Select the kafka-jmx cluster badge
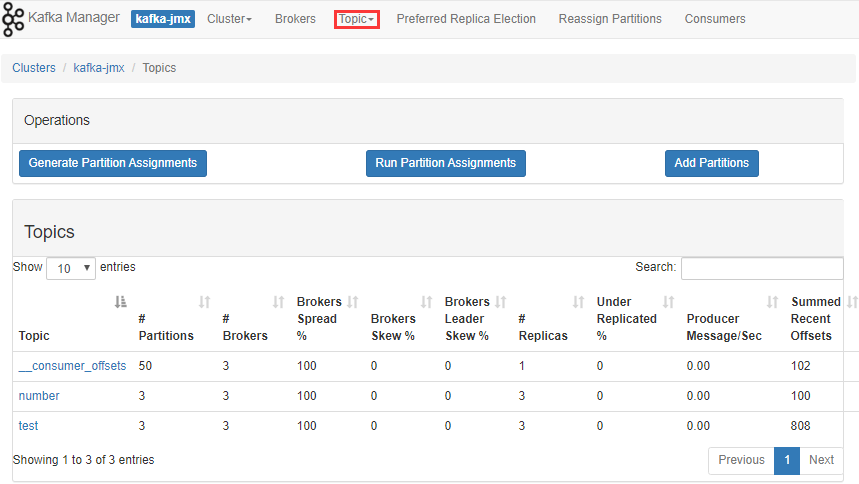 point(163,19)
